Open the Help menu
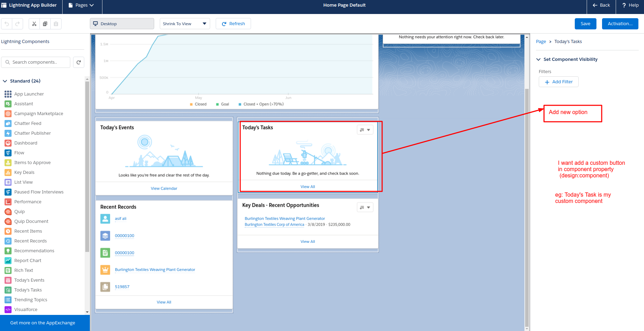This screenshot has width=644, height=331. (630, 5)
